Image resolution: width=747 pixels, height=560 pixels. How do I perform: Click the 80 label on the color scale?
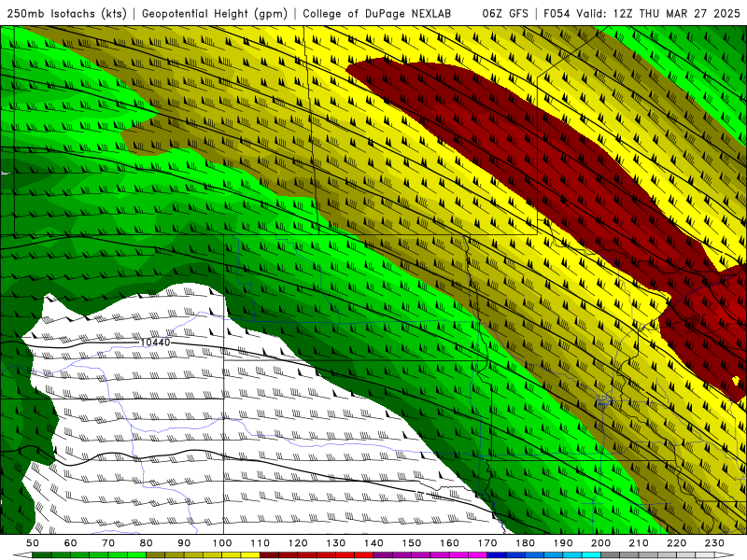coord(147,543)
